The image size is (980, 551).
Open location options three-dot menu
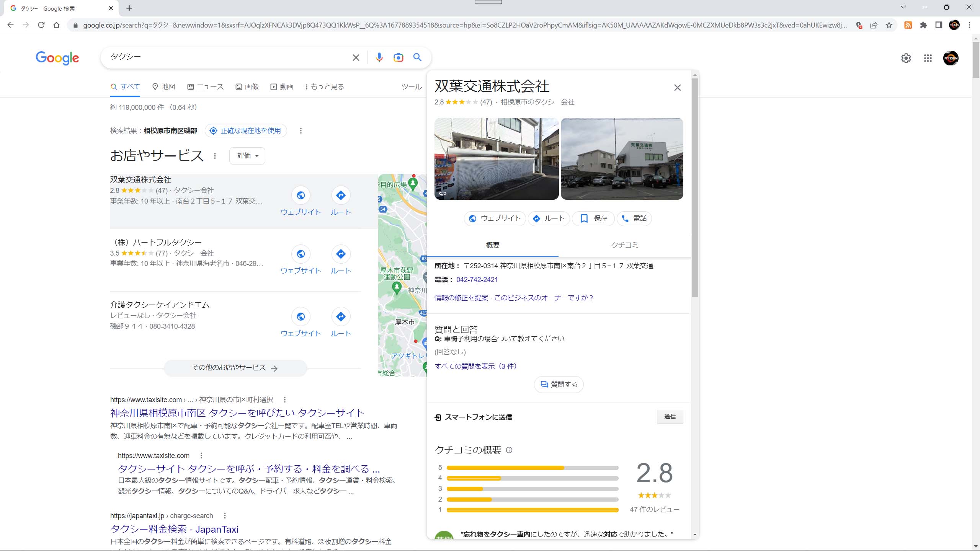[x=301, y=131]
